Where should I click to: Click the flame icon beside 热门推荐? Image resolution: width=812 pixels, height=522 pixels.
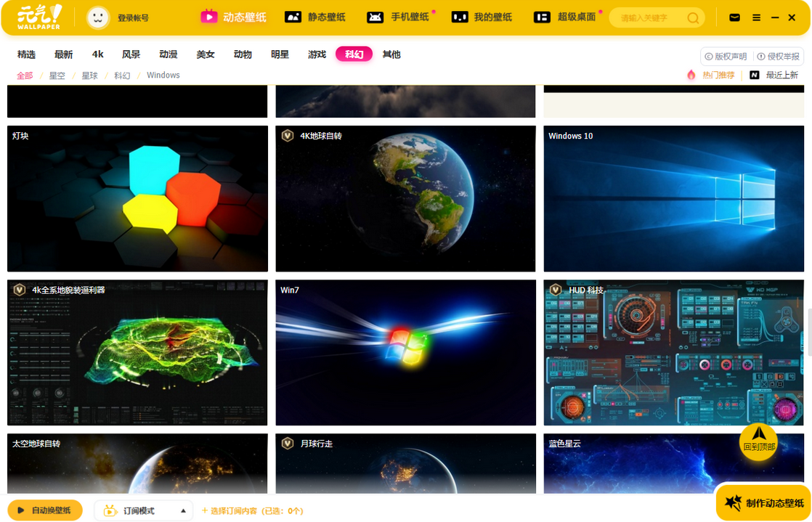tap(691, 75)
